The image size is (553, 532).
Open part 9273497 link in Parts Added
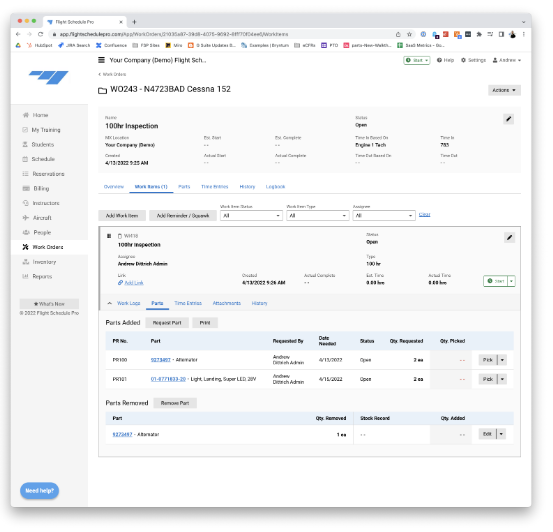coord(160,360)
